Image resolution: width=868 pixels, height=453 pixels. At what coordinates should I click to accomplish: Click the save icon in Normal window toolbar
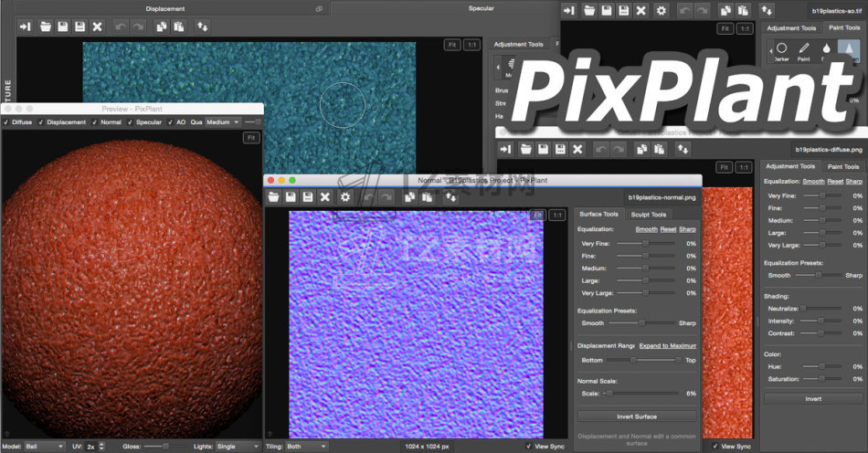291,196
